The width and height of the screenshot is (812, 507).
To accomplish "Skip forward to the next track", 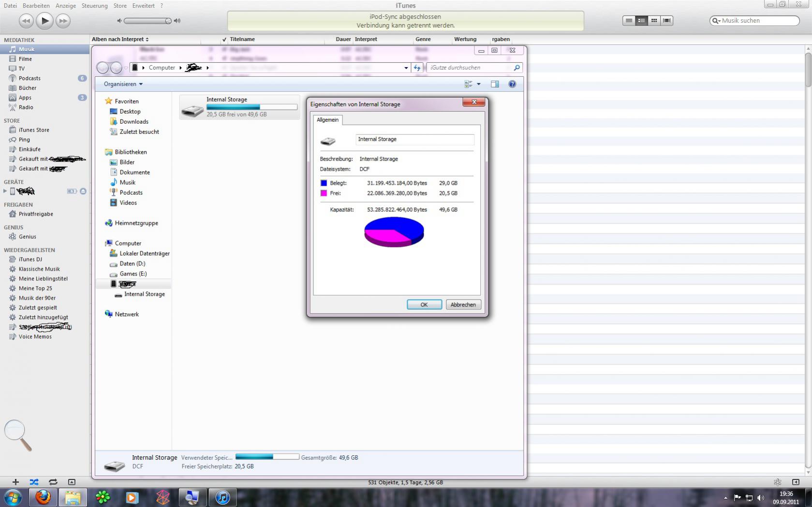I will [63, 21].
